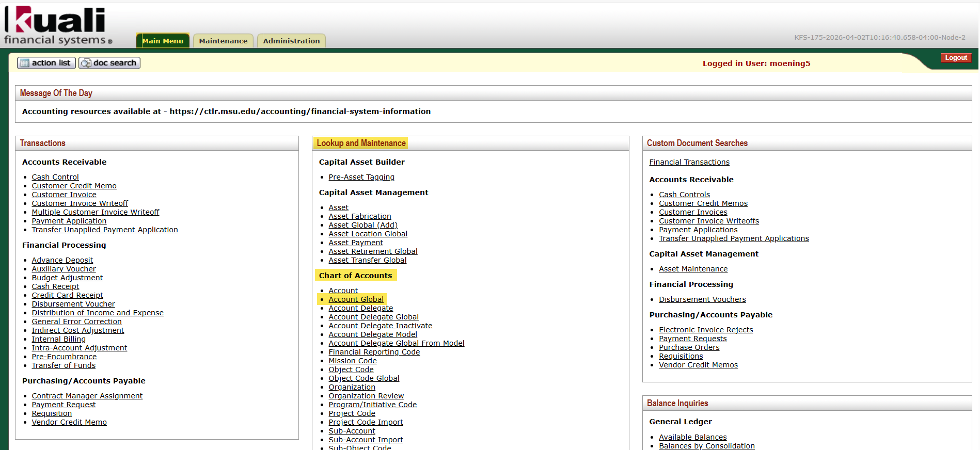
Task: Open the Sub-Account Import link
Action: click(366, 440)
